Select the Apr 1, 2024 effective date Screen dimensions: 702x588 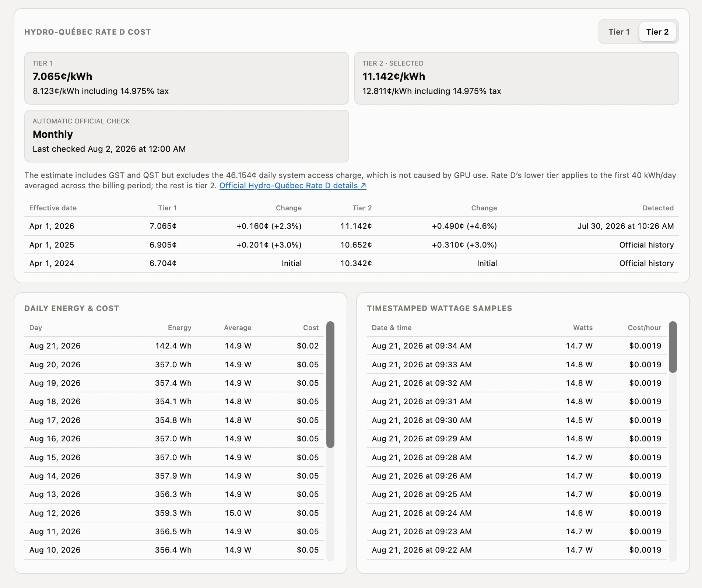tap(52, 263)
